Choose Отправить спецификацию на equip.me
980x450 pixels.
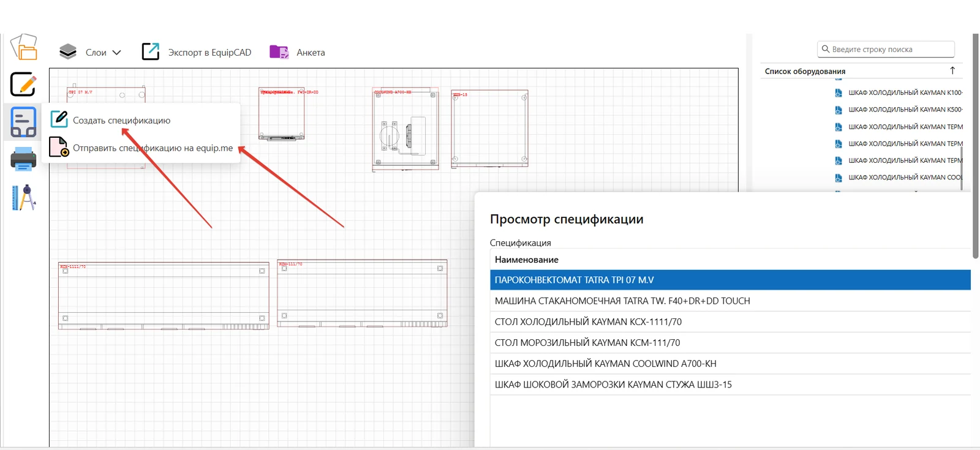pos(141,148)
